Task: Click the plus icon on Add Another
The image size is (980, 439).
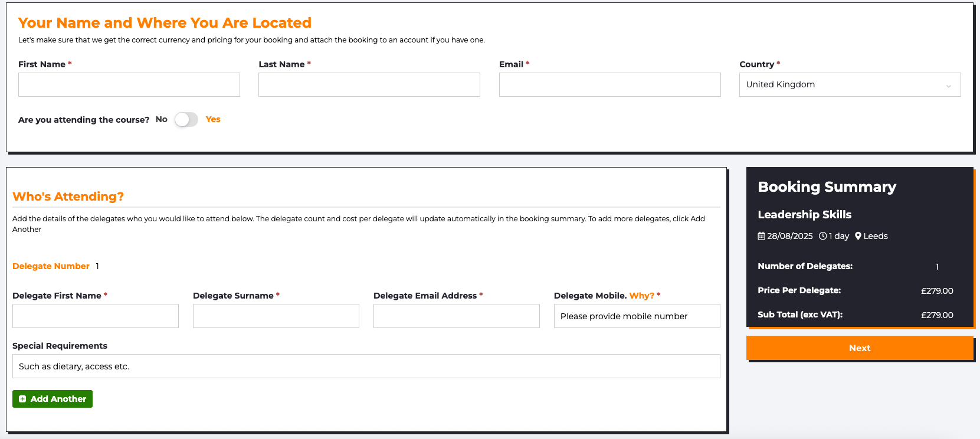Action: [22, 399]
